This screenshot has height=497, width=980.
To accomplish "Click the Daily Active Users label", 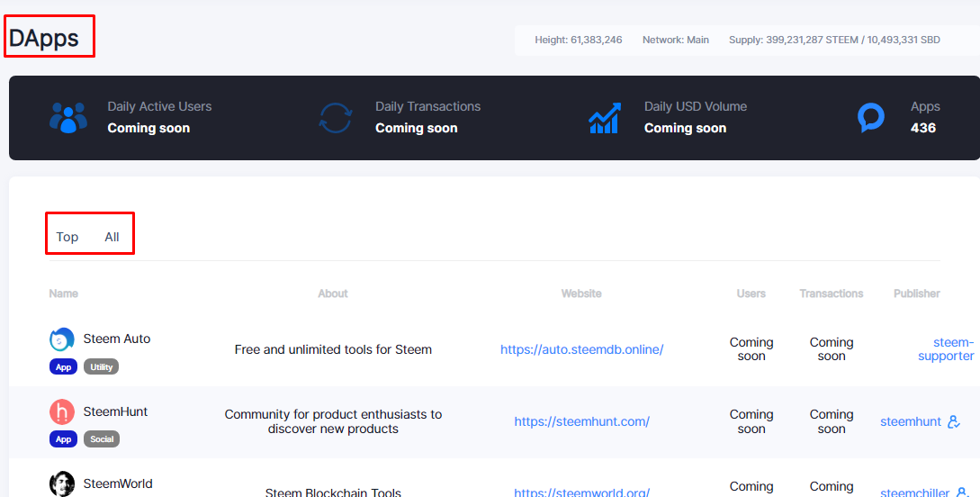I will click(159, 107).
